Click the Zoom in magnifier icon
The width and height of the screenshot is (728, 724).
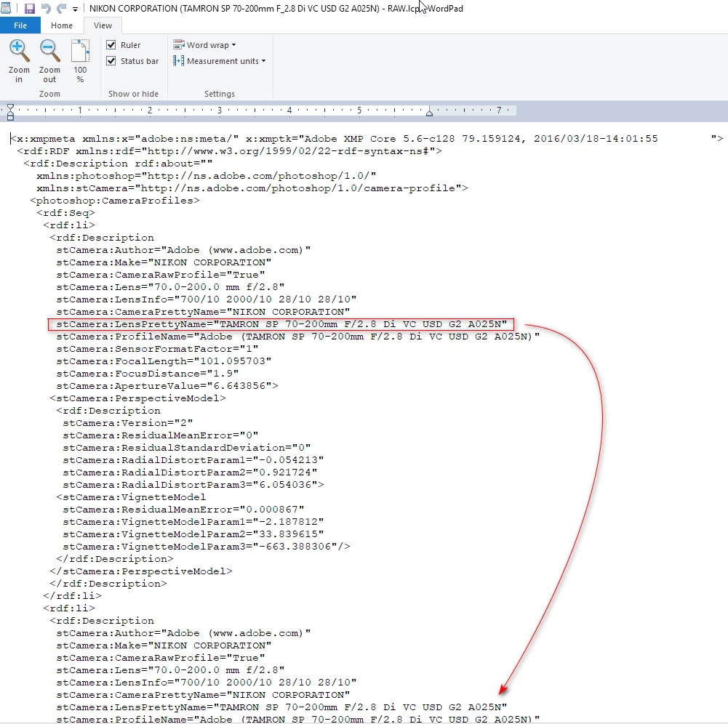[19, 51]
